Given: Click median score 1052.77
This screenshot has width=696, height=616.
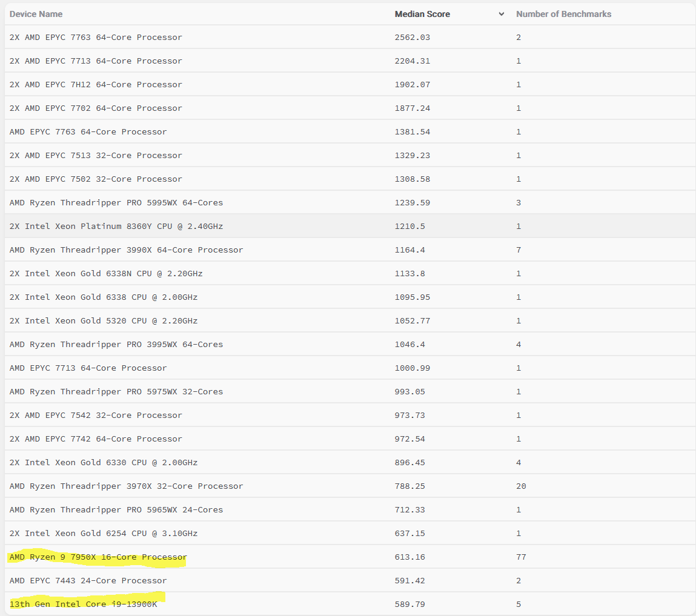Looking at the screenshot, I should pyautogui.click(x=413, y=321).
